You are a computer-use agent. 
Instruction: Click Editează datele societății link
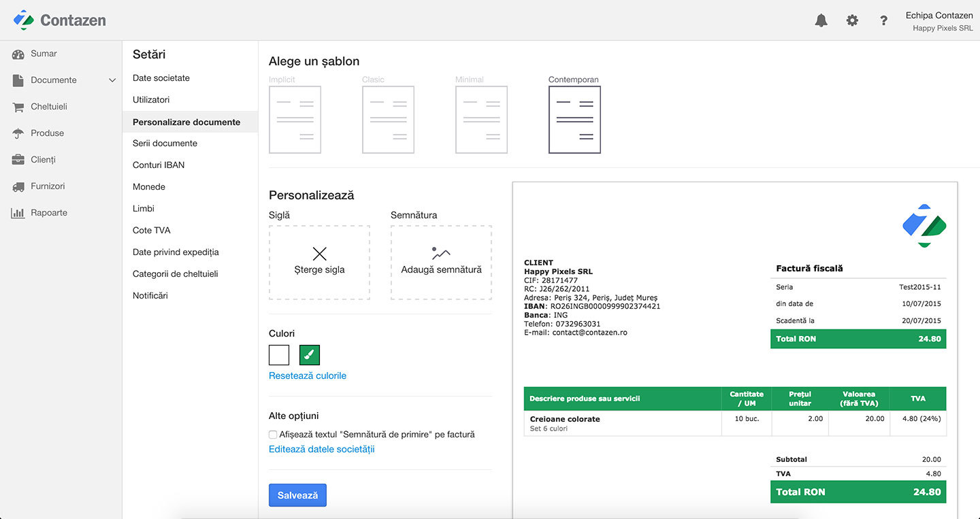(x=322, y=449)
